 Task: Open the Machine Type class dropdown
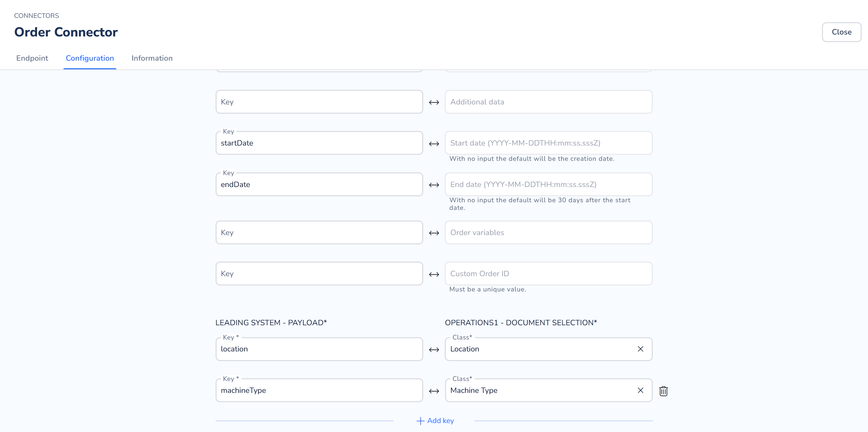coord(548,390)
